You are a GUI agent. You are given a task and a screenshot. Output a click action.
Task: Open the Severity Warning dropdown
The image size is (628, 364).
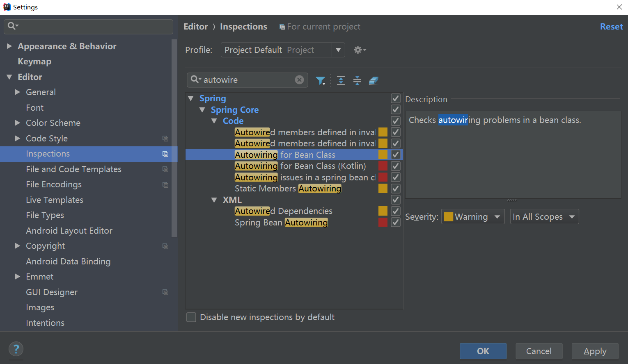point(473,217)
